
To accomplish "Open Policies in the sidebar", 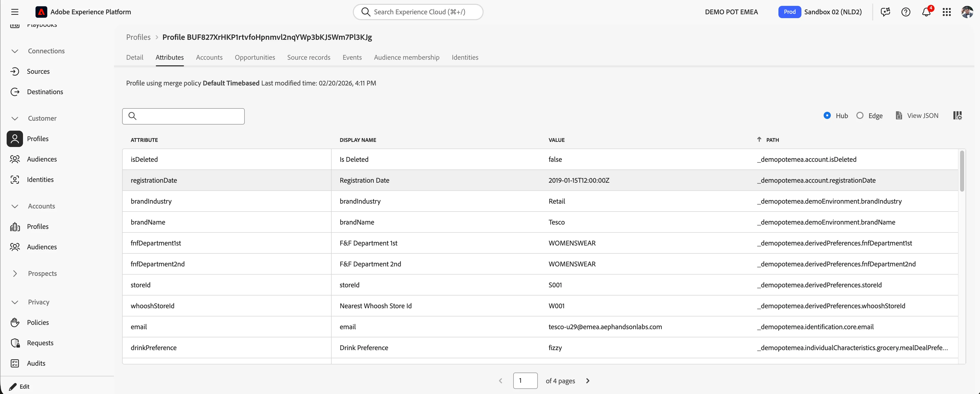I will click(38, 323).
